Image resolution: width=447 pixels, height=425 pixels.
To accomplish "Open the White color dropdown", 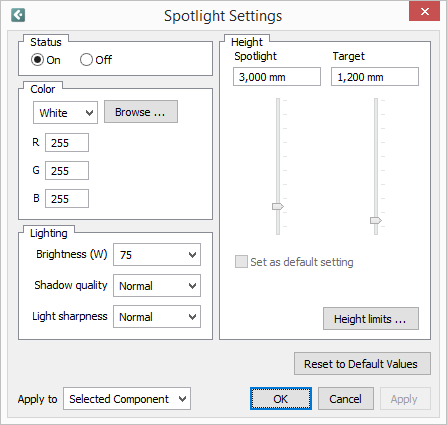I will [x=65, y=113].
